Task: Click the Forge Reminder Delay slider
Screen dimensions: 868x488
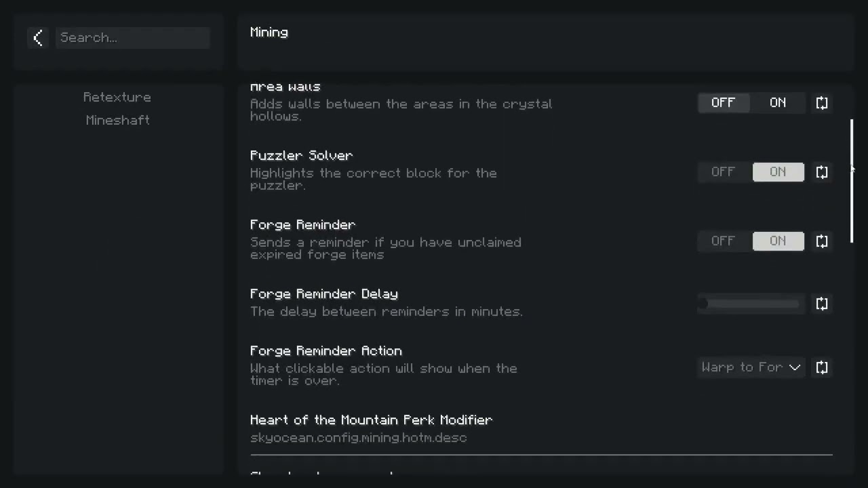Action: (751, 304)
